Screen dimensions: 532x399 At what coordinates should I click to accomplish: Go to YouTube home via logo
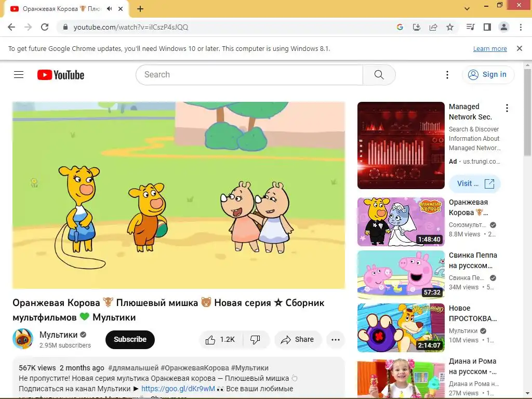[61, 75]
